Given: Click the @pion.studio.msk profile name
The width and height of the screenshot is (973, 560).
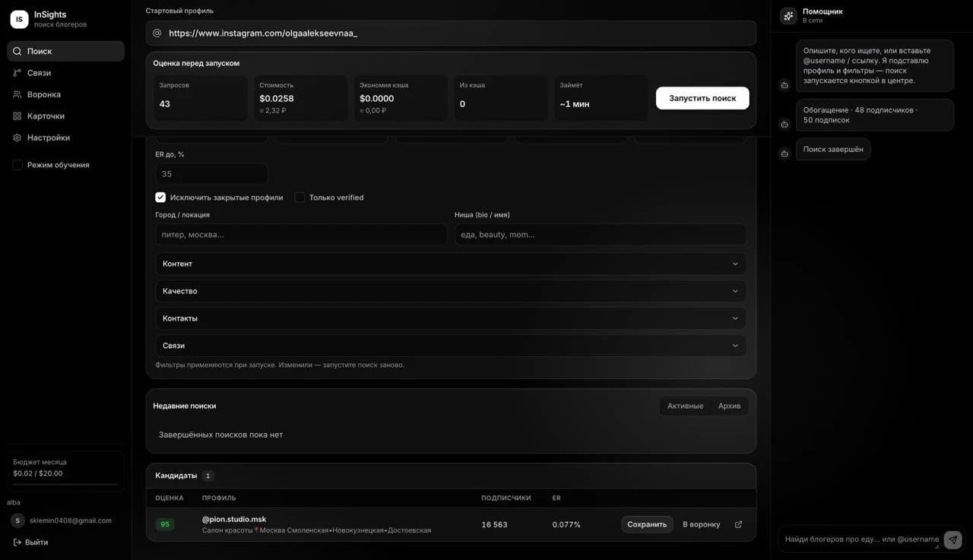Looking at the screenshot, I should tap(234, 519).
